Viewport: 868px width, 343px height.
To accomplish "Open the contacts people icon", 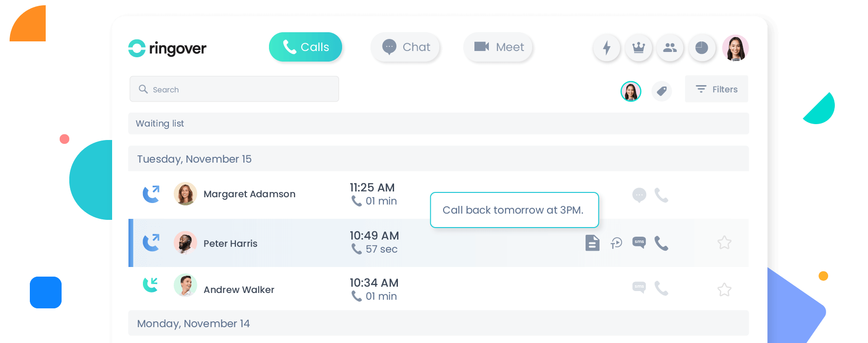I will [x=670, y=48].
